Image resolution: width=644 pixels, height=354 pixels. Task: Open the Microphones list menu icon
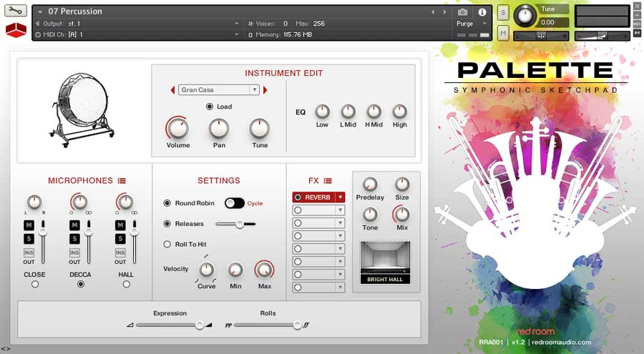click(x=122, y=181)
